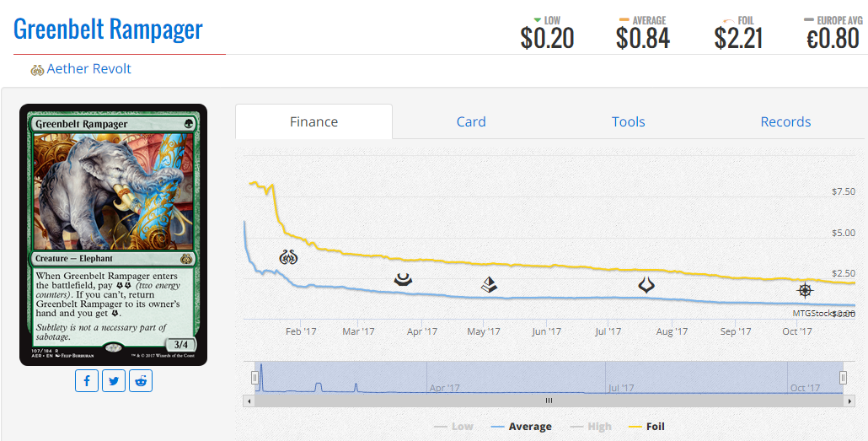Toggle the High price series in legend
Viewport: 868px width, 441px height.
click(x=592, y=427)
